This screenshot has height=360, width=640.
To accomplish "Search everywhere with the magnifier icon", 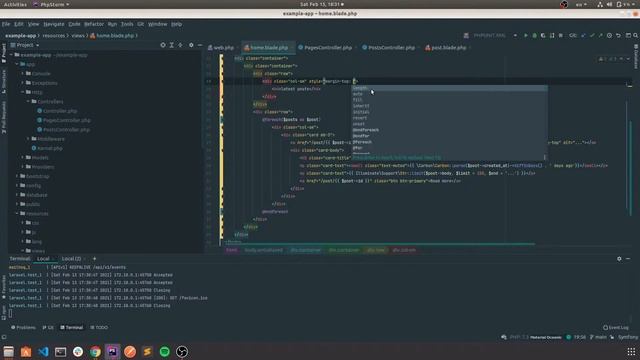I will [x=636, y=36].
